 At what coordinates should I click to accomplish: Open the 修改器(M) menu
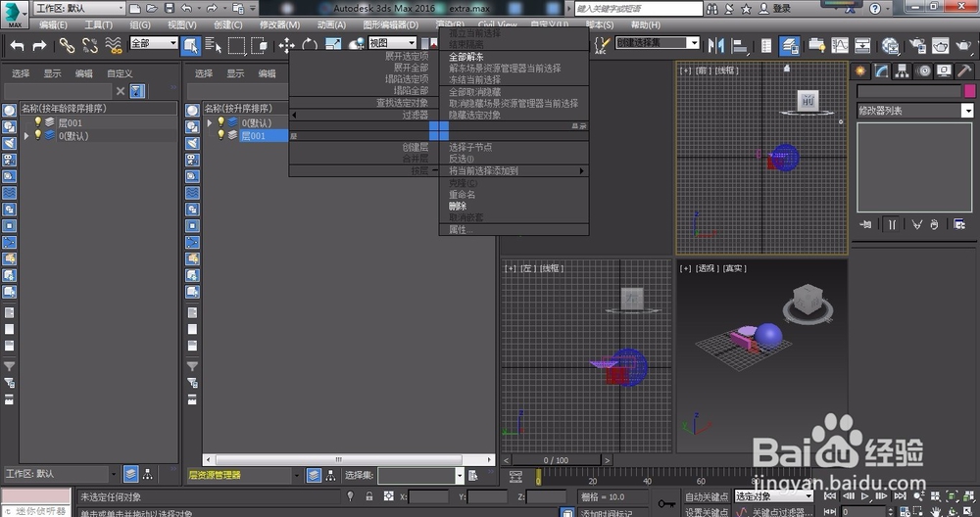279,25
